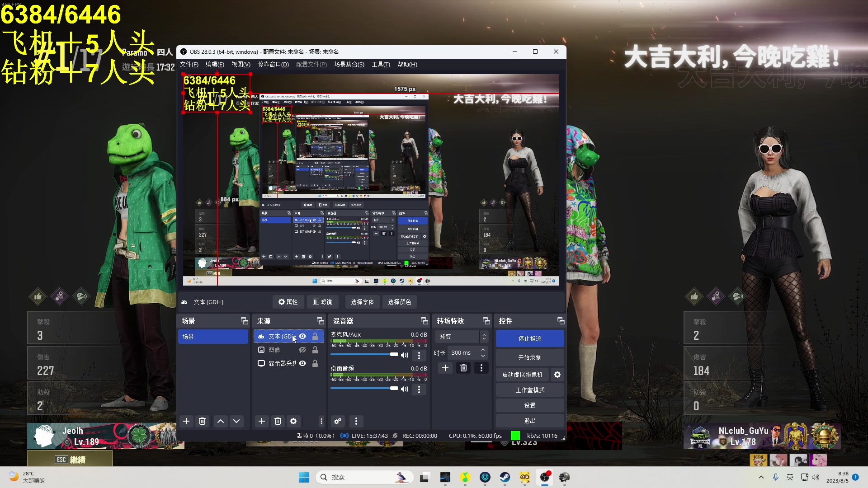Open source properties gear in Sources panel

coord(293,421)
